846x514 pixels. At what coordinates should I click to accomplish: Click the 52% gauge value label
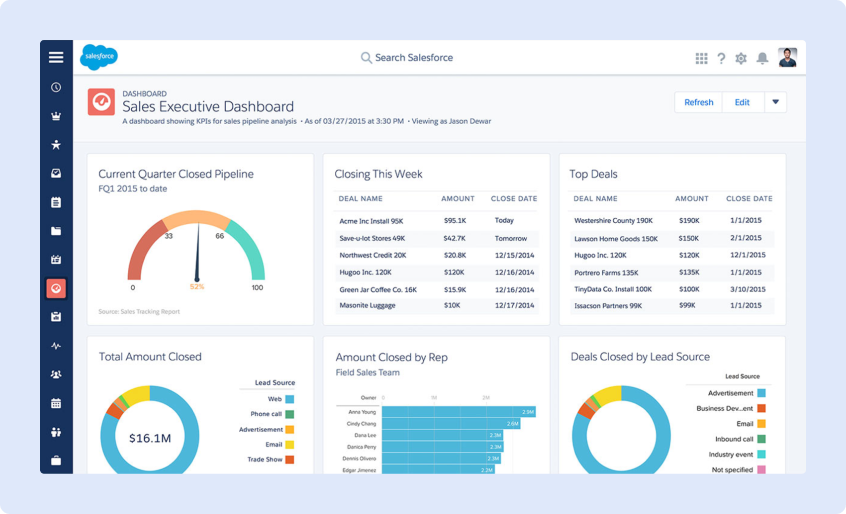tap(197, 287)
